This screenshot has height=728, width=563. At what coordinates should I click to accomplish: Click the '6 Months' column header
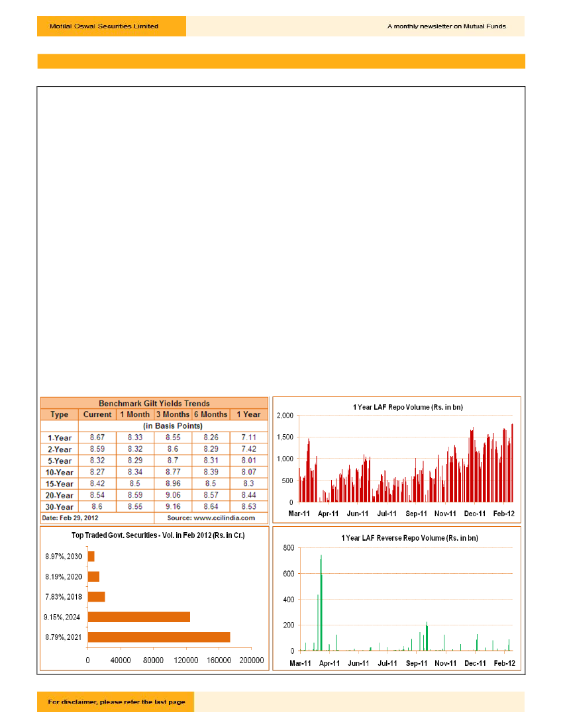coord(211,414)
